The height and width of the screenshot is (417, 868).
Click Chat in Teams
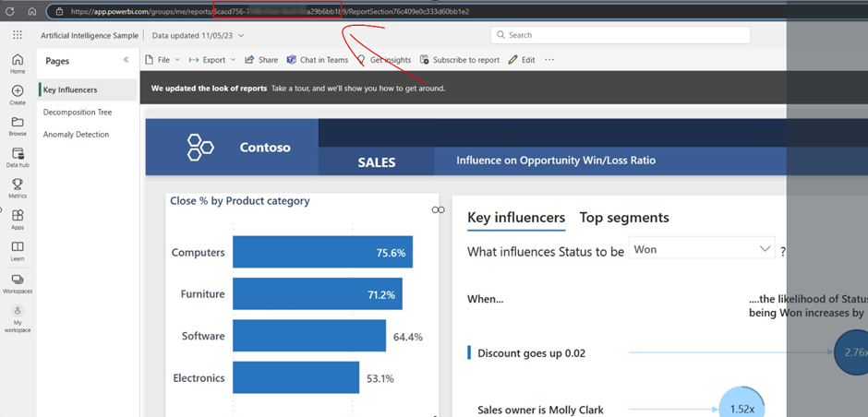coord(318,60)
